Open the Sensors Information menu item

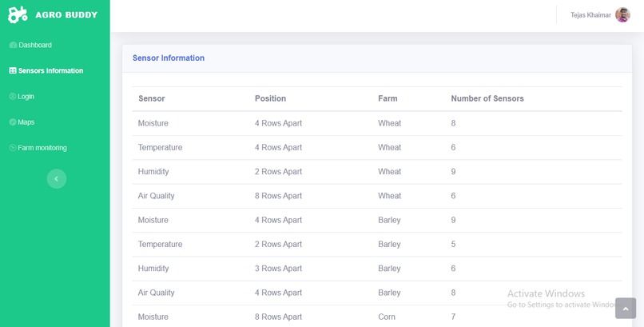coord(50,70)
